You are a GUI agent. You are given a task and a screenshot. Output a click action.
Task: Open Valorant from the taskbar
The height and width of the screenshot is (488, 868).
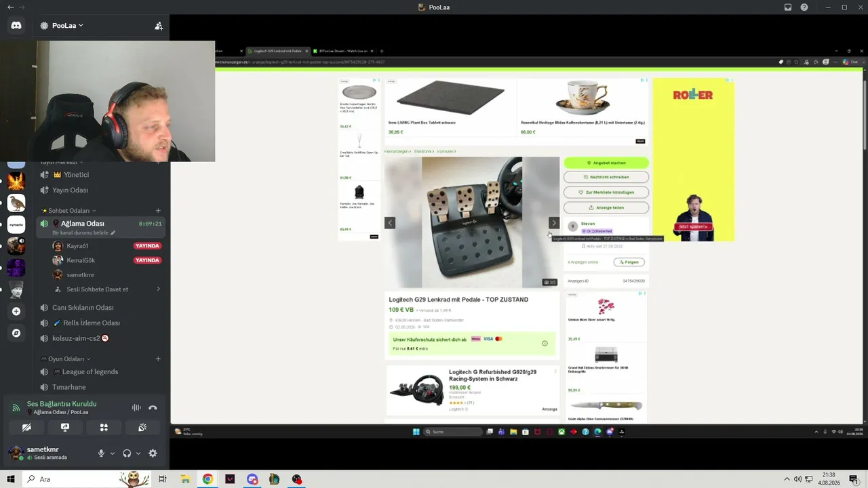tap(230, 479)
